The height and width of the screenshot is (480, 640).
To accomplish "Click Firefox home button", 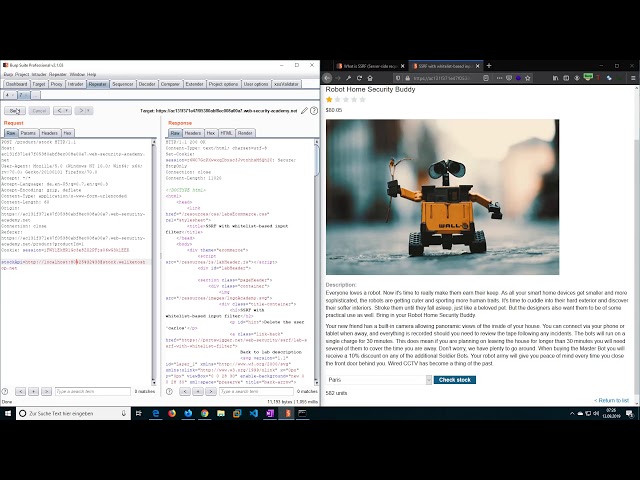I will [370, 78].
